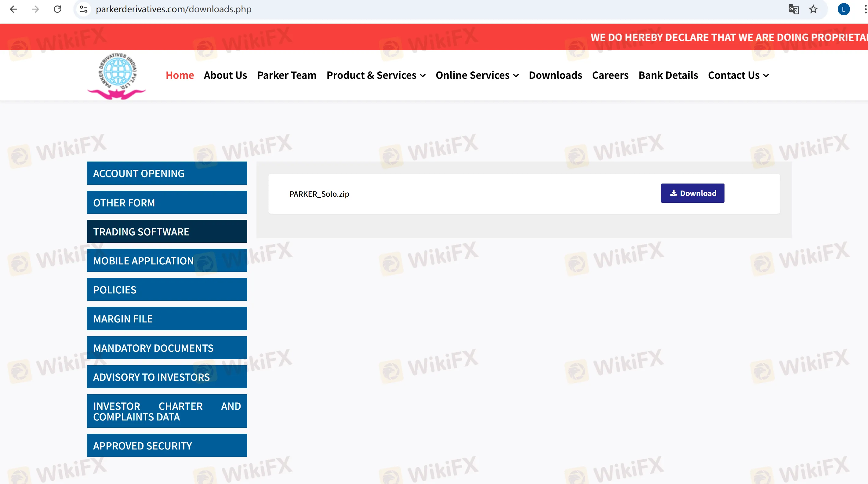This screenshot has width=868, height=484.
Task: Download the PARKER_Solo.zip file
Action: click(x=692, y=193)
